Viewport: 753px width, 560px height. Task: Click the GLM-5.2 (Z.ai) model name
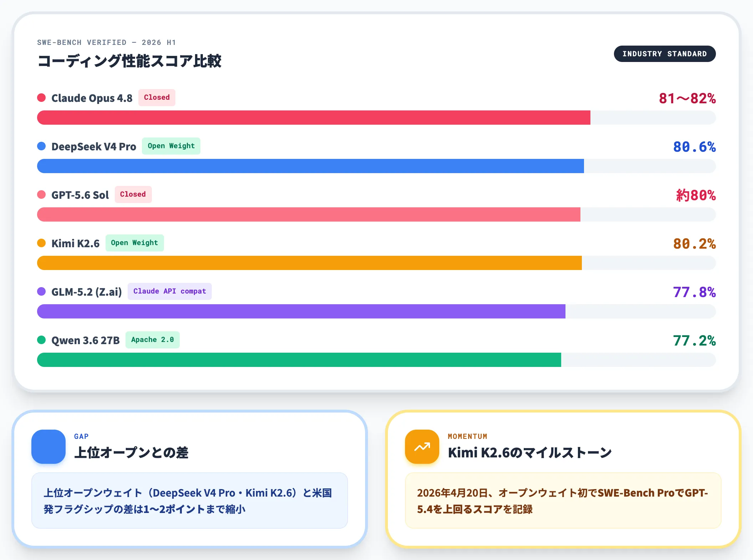(87, 292)
